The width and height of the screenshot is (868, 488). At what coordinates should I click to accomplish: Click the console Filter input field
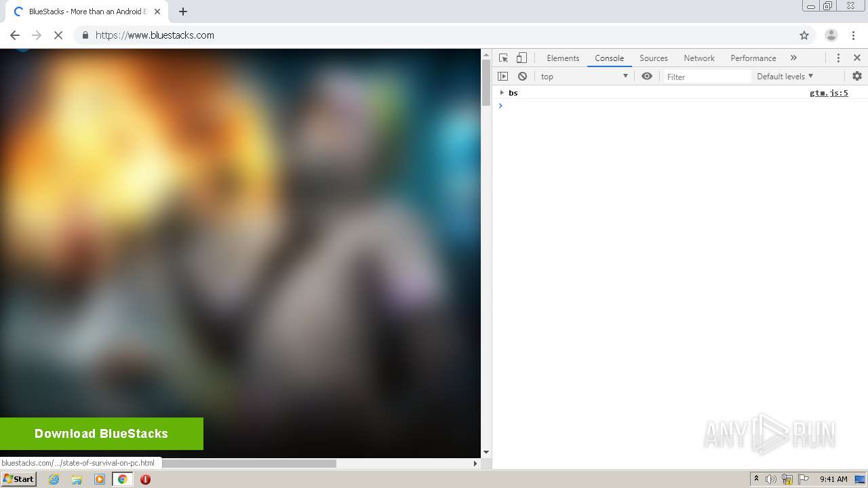click(707, 77)
